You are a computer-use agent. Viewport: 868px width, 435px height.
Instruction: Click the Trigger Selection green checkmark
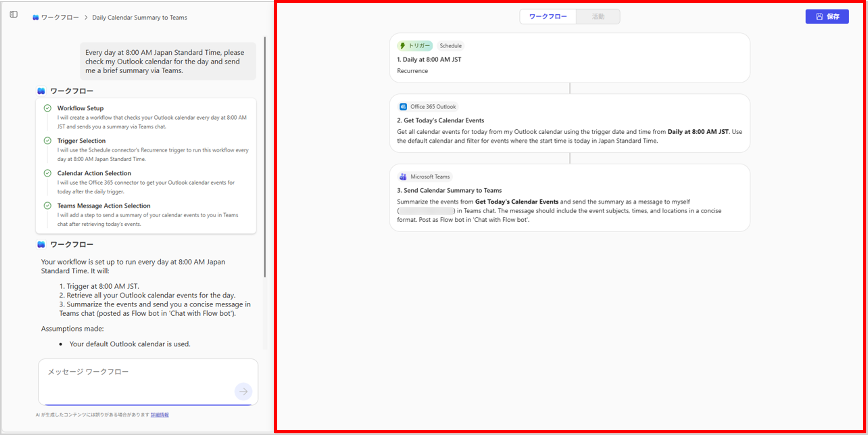pyautogui.click(x=47, y=141)
